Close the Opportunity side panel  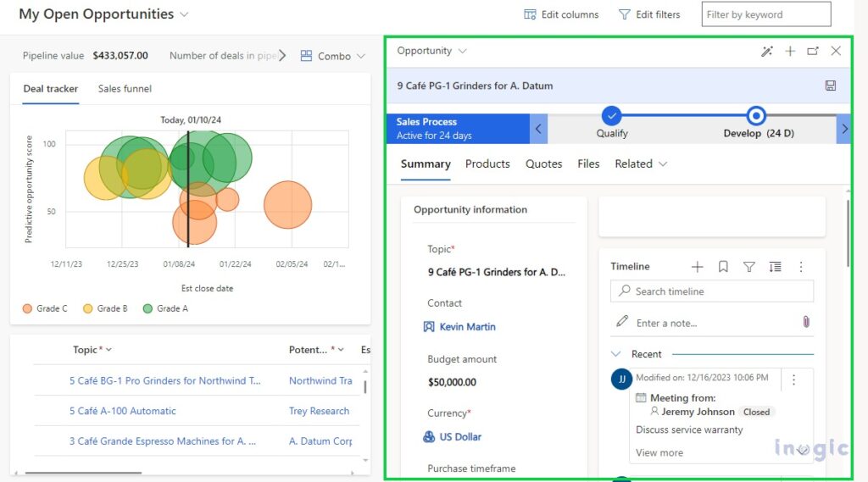(x=836, y=51)
